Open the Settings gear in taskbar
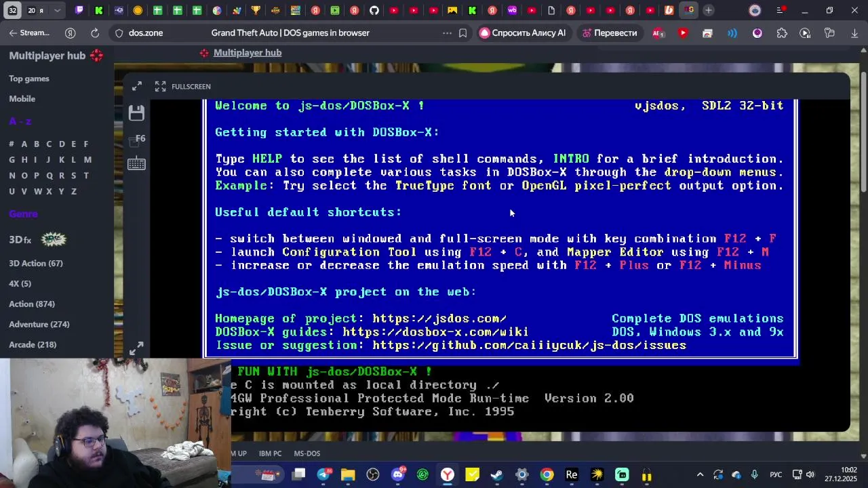 [522, 474]
